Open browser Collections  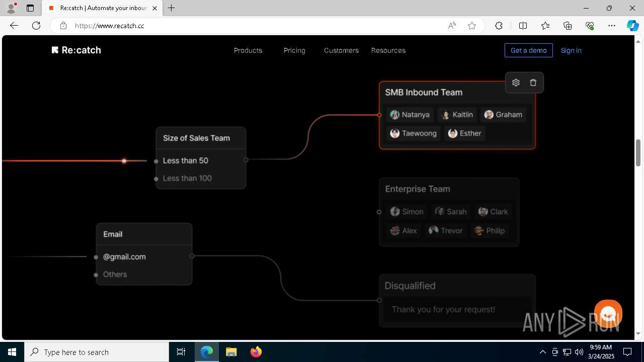point(568,26)
